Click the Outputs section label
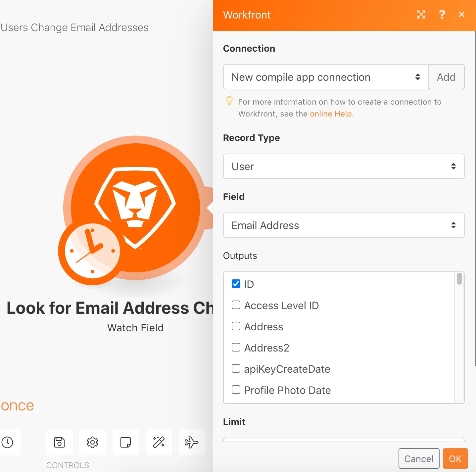Screen dimensions: 476x472 [x=240, y=256]
